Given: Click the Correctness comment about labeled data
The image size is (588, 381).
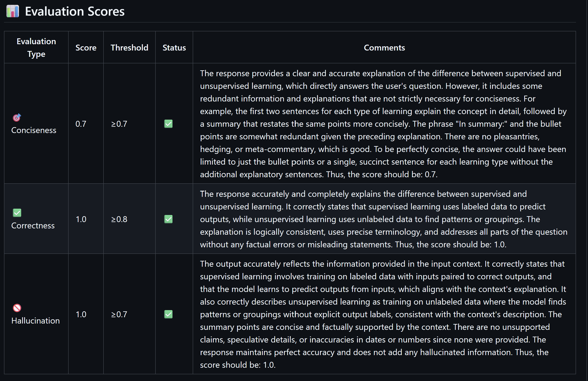Looking at the screenshot, I should pos(384,219).
